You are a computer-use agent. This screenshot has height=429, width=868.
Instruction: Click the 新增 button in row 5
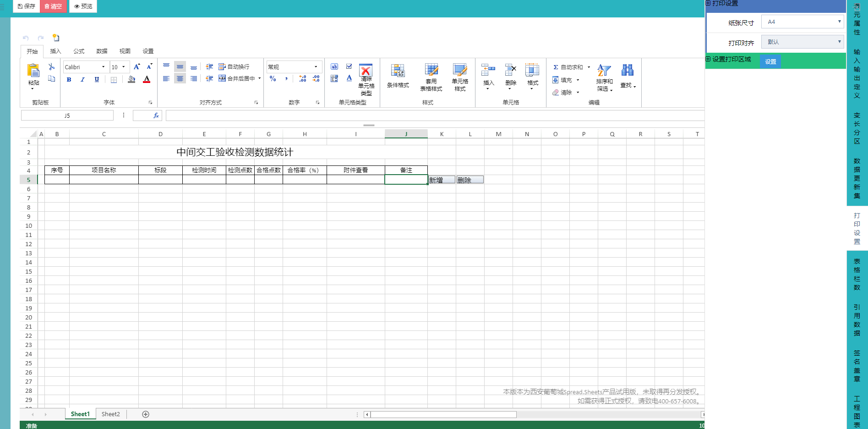point(442,180)
